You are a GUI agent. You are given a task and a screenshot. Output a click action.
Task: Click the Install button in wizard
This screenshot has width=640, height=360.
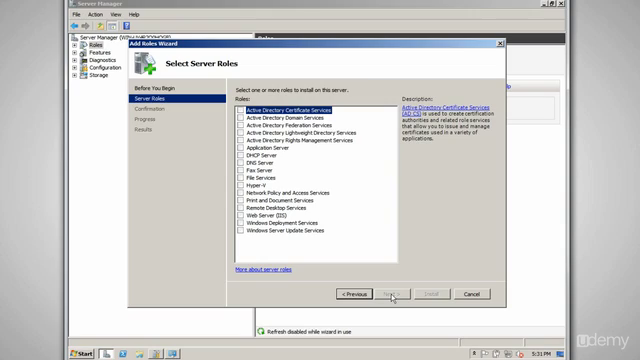(x=432, y=294)
